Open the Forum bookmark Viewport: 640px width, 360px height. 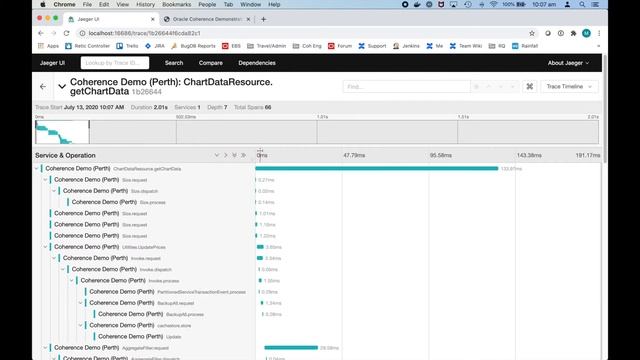tap(340, 46)
